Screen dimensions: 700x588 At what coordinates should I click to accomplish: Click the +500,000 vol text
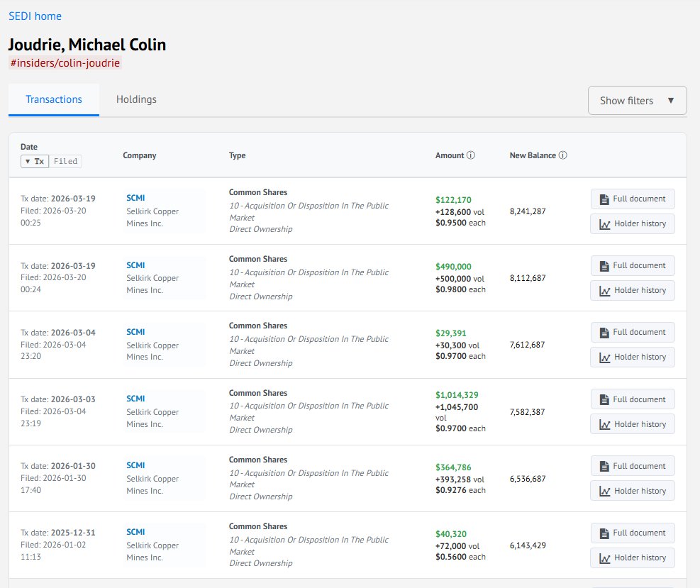(460, 279)
